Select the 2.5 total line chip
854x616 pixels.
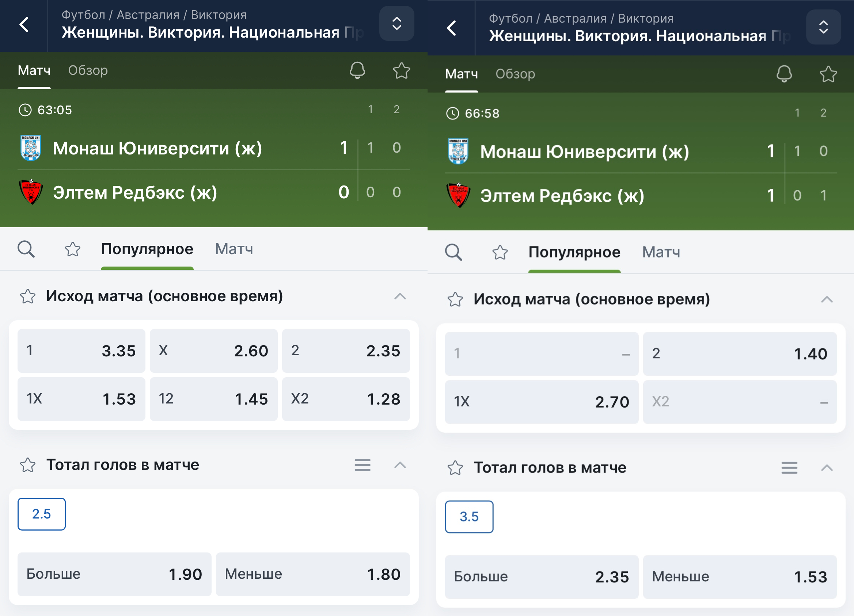41,514
